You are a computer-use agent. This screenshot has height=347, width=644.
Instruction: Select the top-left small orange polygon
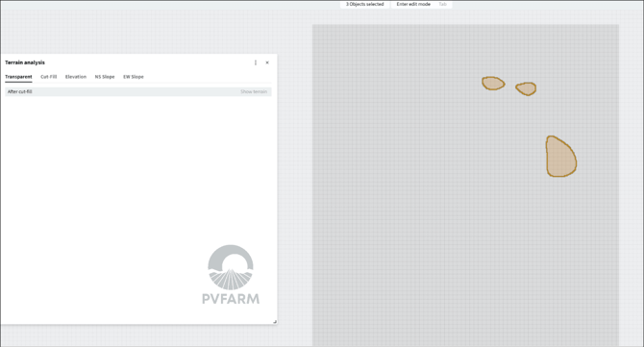point(493,84)
